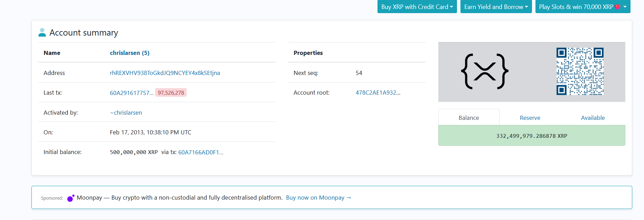Click the Account root: label
The width and height of the screenshot is (644, 220).
point(311,93)
